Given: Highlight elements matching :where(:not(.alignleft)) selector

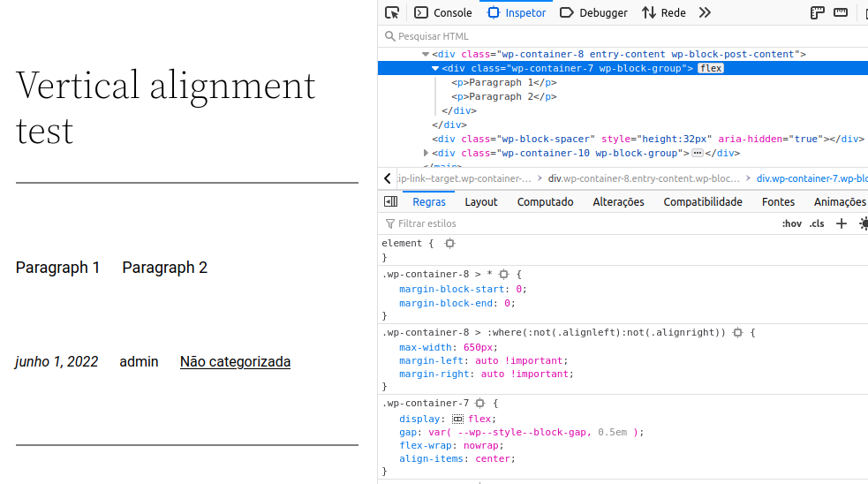Looking at the screenshot, I should (737, 333).
